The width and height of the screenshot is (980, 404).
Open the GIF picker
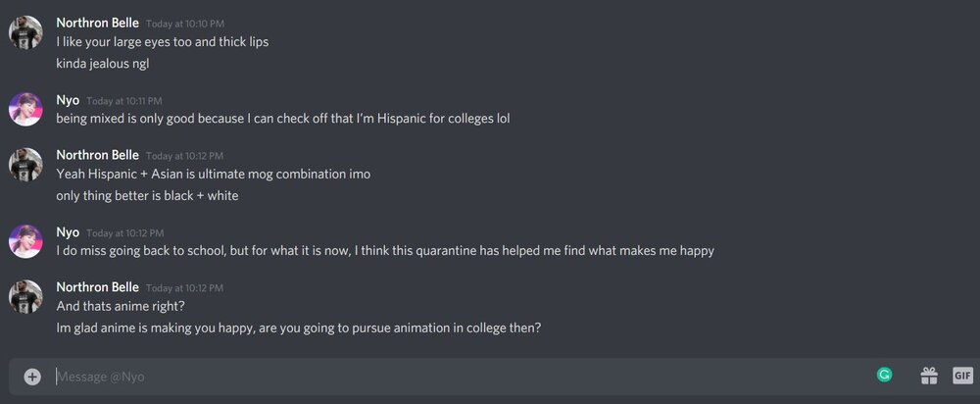pyautogui.click(x=962, y=376)
